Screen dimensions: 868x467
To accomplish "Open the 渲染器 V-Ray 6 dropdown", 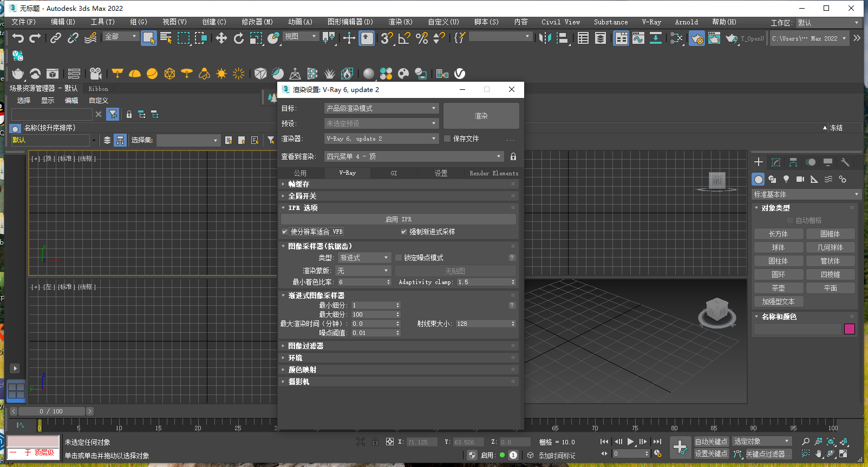I will 381,139.
